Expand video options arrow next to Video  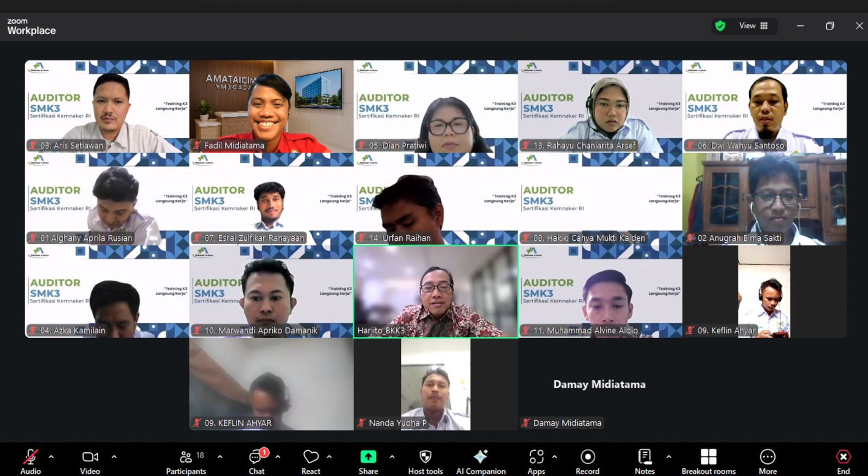tap(114, 457)
